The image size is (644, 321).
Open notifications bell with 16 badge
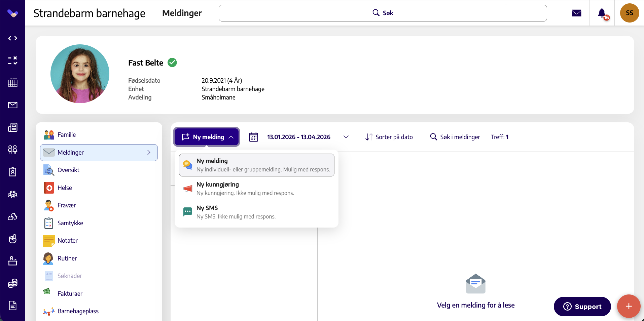tap(603, 14)
